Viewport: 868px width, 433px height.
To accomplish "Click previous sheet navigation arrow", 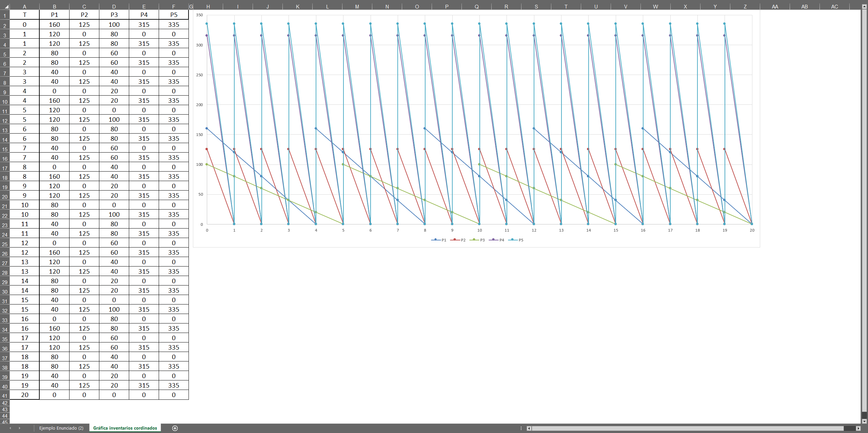I will pyautogui.click(x=10, y=428).
